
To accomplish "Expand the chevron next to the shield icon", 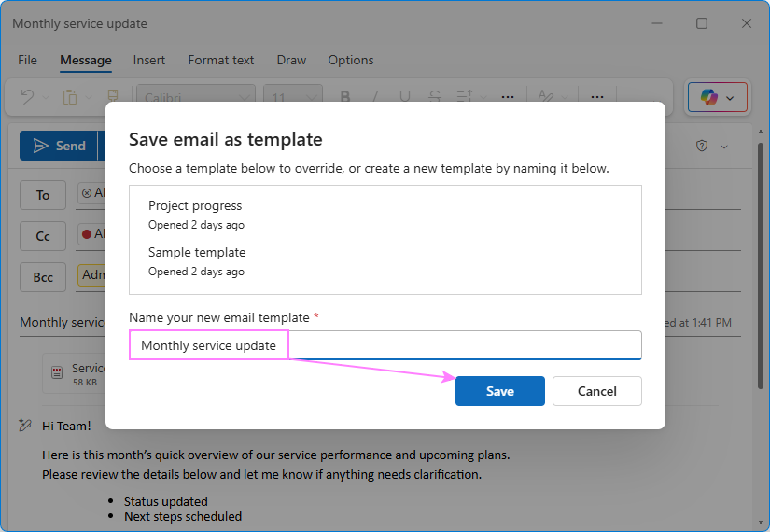I will [724, 147].
